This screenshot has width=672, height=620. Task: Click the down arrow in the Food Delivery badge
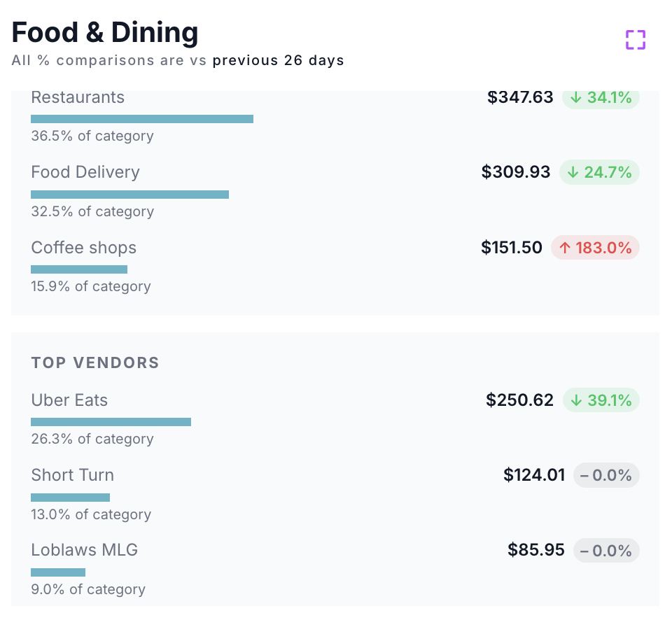(x=575, y=172)
